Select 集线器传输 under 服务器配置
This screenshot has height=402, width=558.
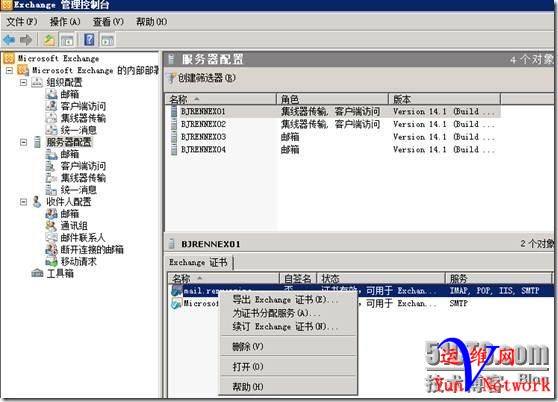tap(83, 178)
